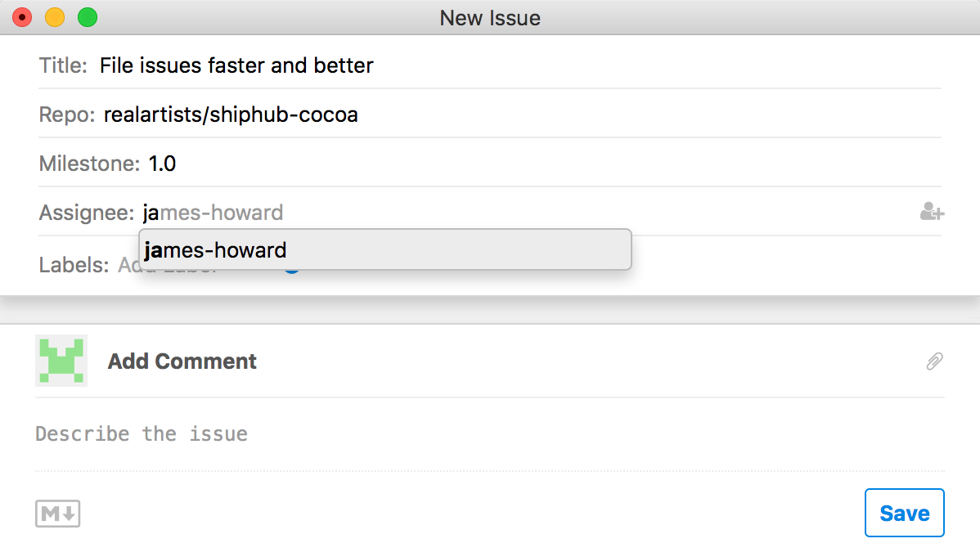Click the blue icon next to Add Label
980x552 pixels.
point(292,266)
